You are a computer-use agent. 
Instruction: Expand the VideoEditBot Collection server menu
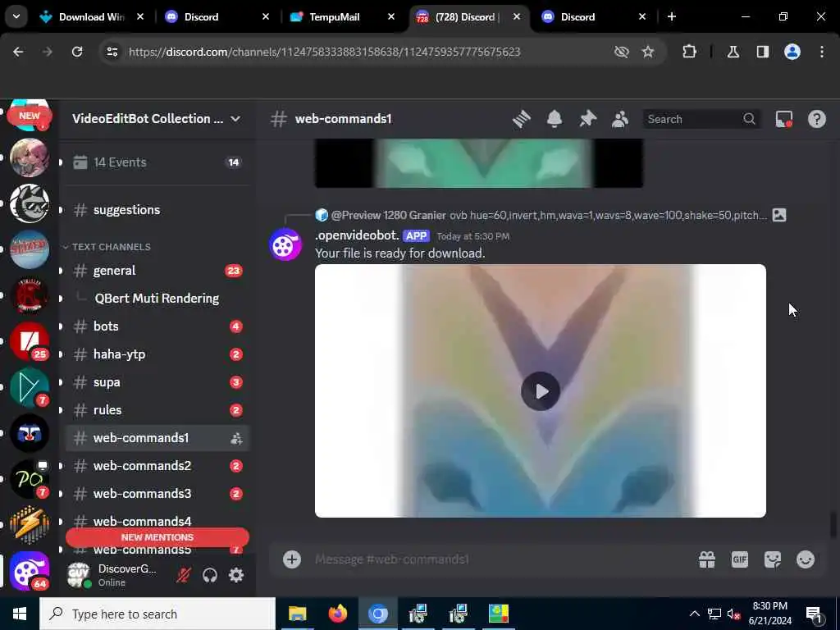157,119
